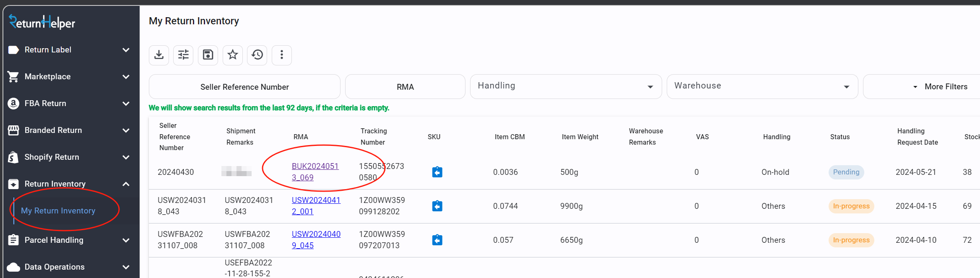Viewport: 980px width, 278px height.
Task: Click SKU icon for row BUK20240513_069
Action: (437, 172)
